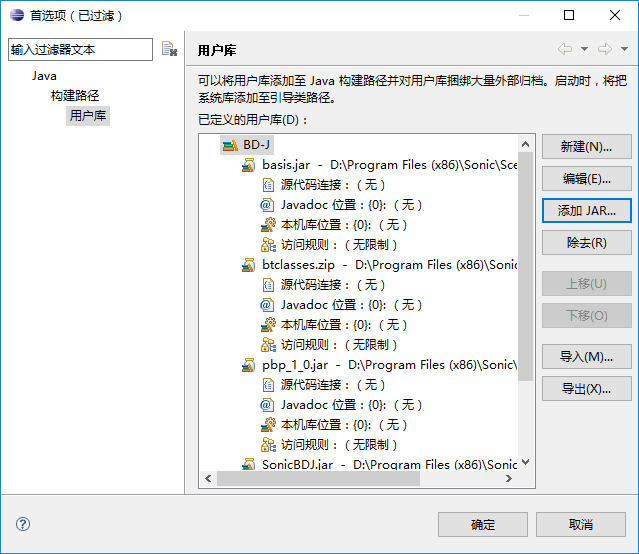Open forward history dropdown arrow
Viewport: 639px width, 554px height.
tap(624, 49)
